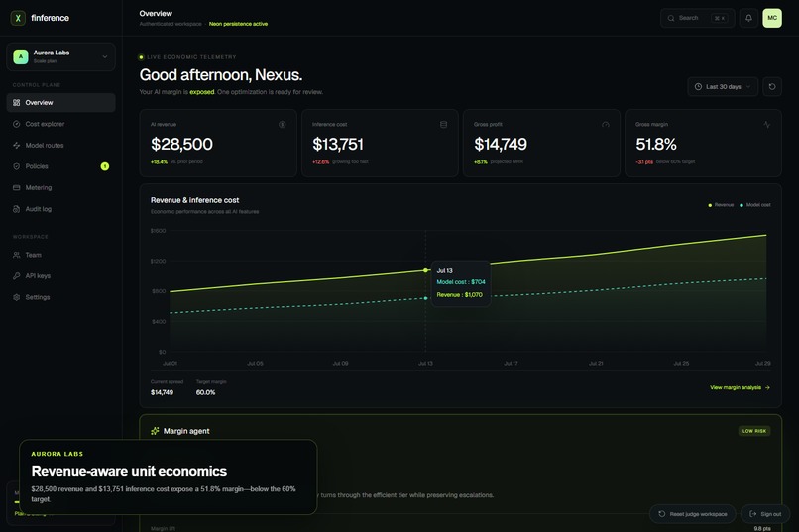
Task: Click the Jul 13 model cost point
Action: [426, 298]
